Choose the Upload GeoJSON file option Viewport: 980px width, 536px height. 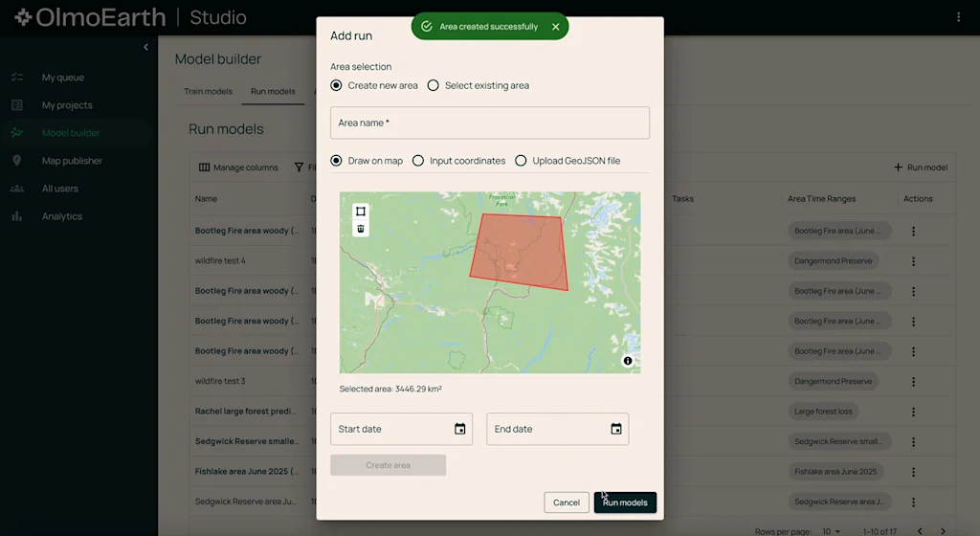[522, 161]
